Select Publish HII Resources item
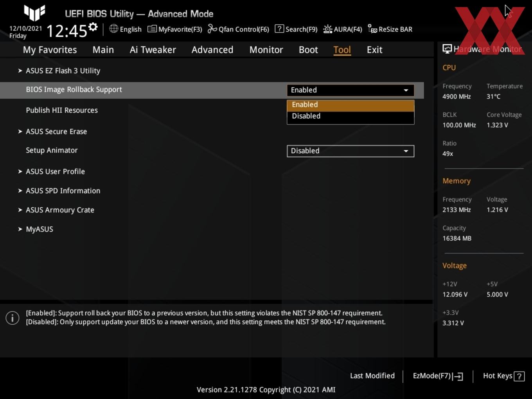532x399 pixels. (62, 110)
